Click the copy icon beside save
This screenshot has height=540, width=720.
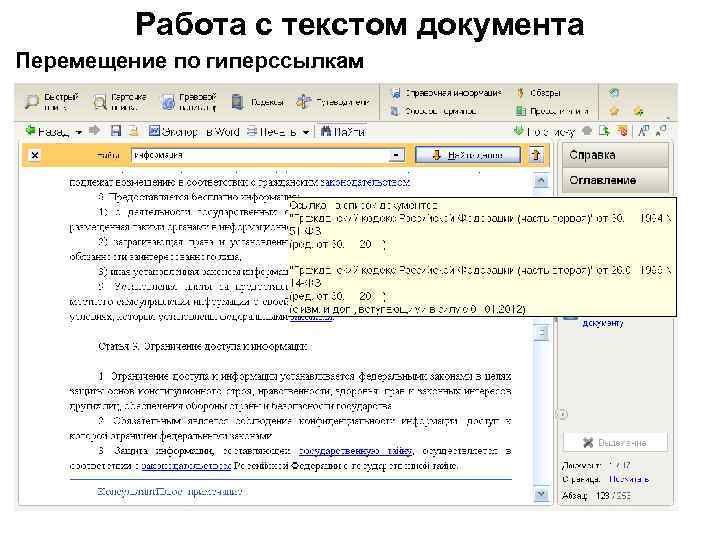coord(133,131)
